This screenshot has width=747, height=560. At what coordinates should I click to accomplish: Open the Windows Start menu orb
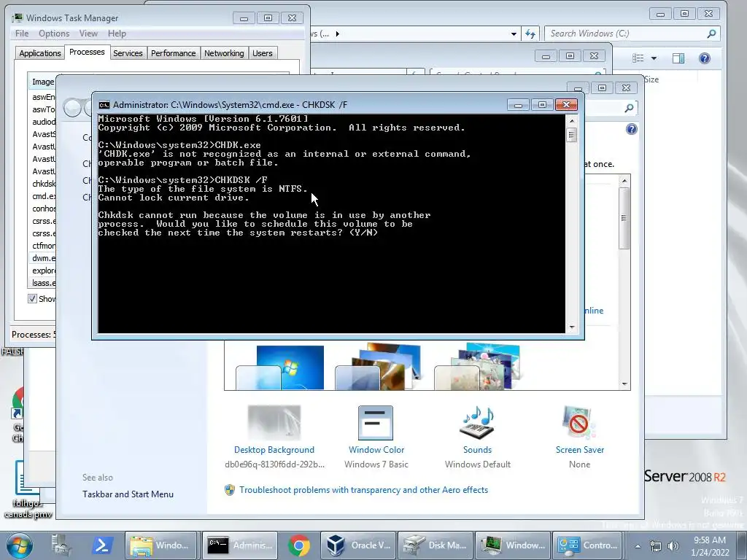(x=19, y=545)
